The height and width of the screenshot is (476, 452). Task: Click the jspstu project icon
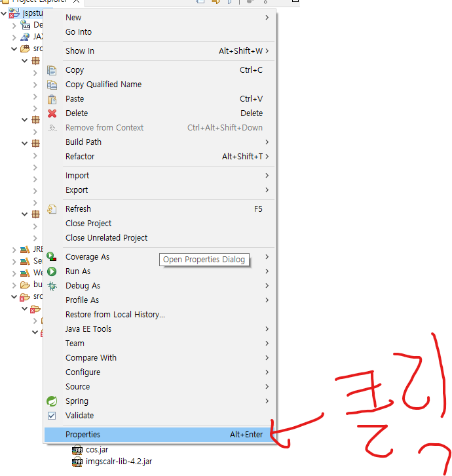coord(14,12)
